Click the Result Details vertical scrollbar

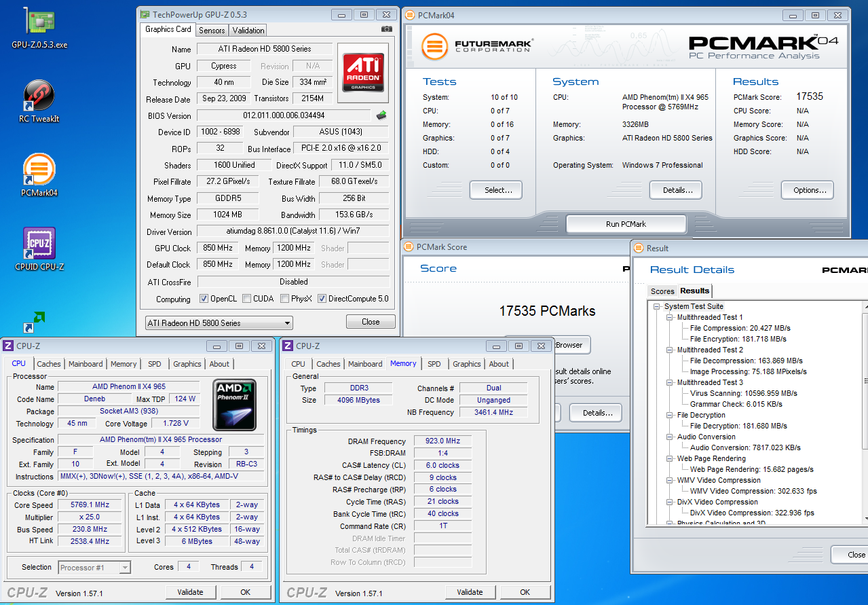pyautogui.click(x=865, y=412)
